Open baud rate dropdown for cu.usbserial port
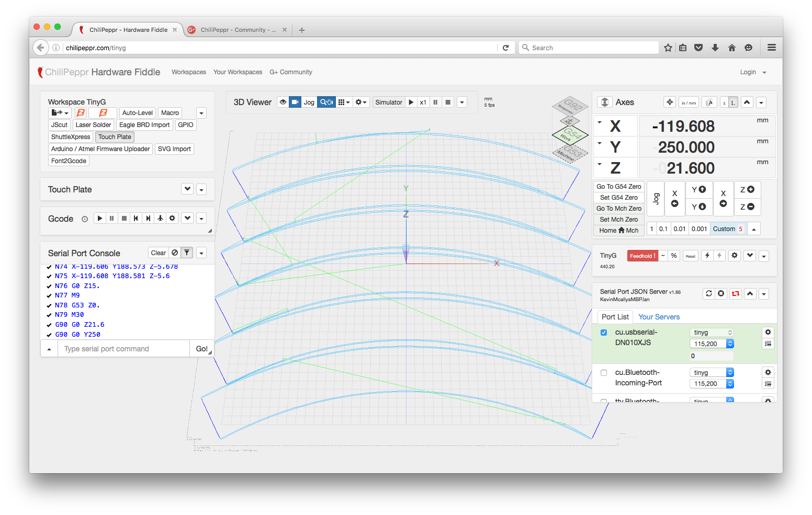The width and height of the screenshot is (812, 515). 712,344
